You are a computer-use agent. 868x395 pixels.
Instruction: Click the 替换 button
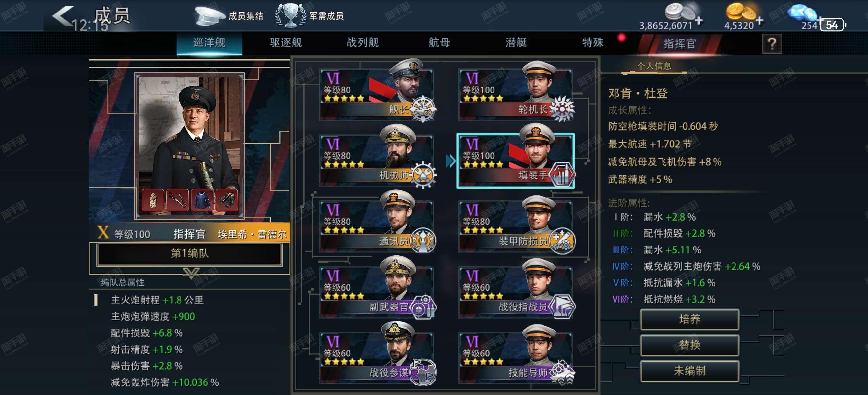(x=689, y=345)
